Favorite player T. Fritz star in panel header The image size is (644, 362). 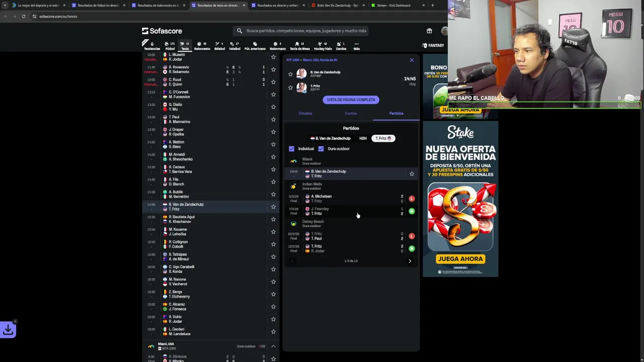(x=290, y=87)
